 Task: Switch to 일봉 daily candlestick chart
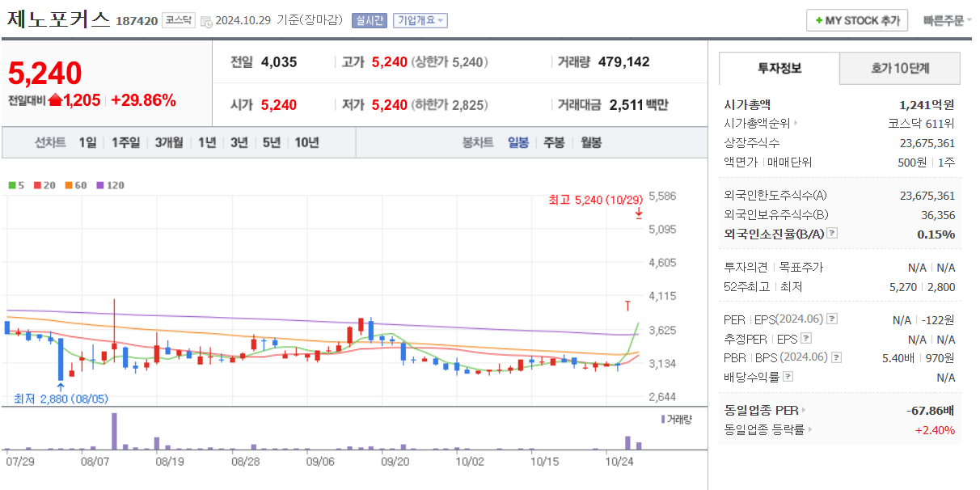pos(518,142)
